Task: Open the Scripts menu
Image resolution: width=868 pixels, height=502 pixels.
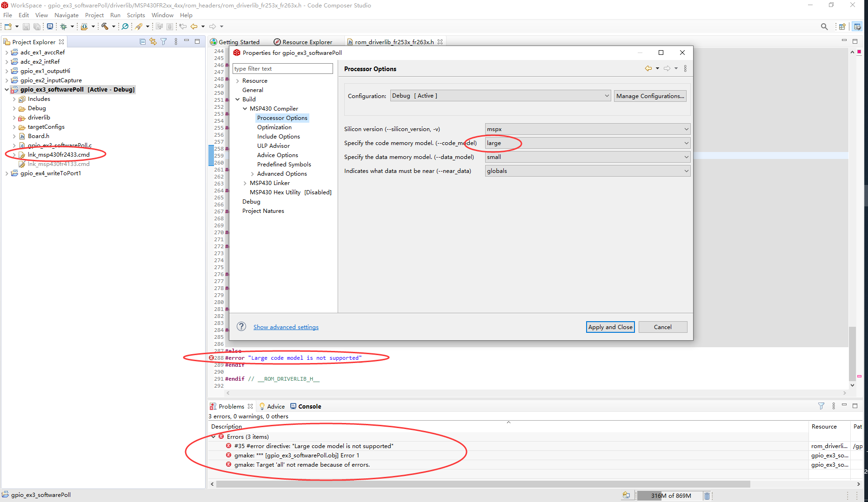Action: [x=136, y=15]
